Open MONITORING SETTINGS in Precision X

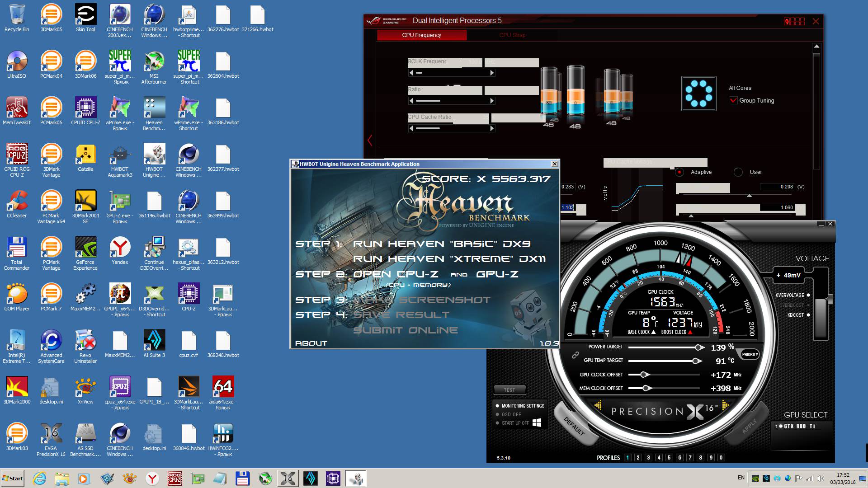pyautogui.click(x=523, y=406)
